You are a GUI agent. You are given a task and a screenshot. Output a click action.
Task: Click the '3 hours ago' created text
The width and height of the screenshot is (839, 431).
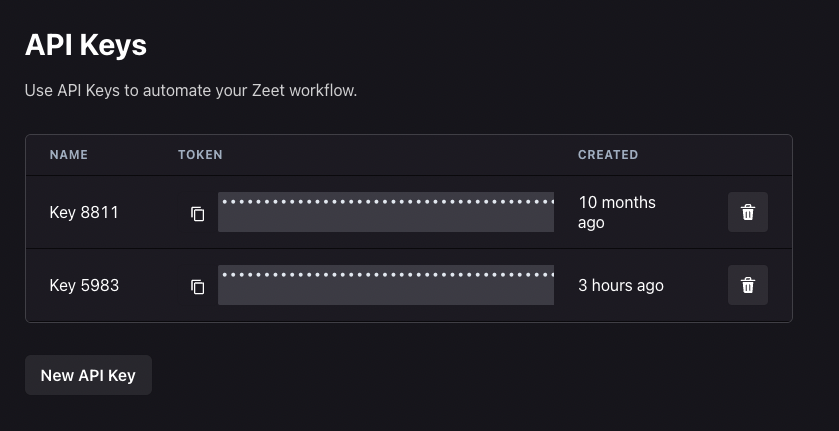point(621,285)
